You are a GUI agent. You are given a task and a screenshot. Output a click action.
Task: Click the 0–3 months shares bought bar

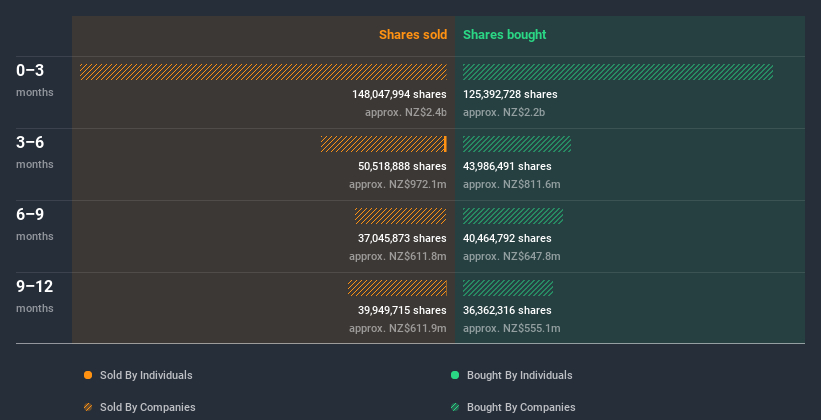pos(618,72)
